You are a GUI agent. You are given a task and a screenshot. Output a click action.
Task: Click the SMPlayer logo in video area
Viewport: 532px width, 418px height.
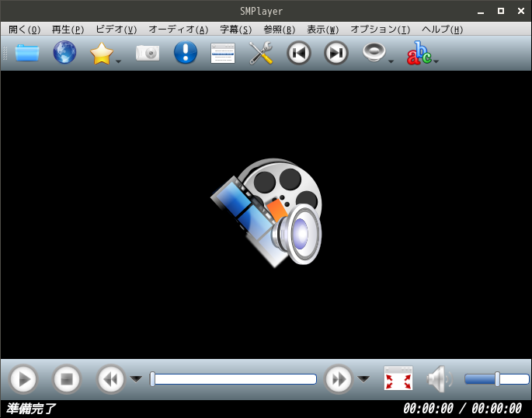[x=266, y=213]
